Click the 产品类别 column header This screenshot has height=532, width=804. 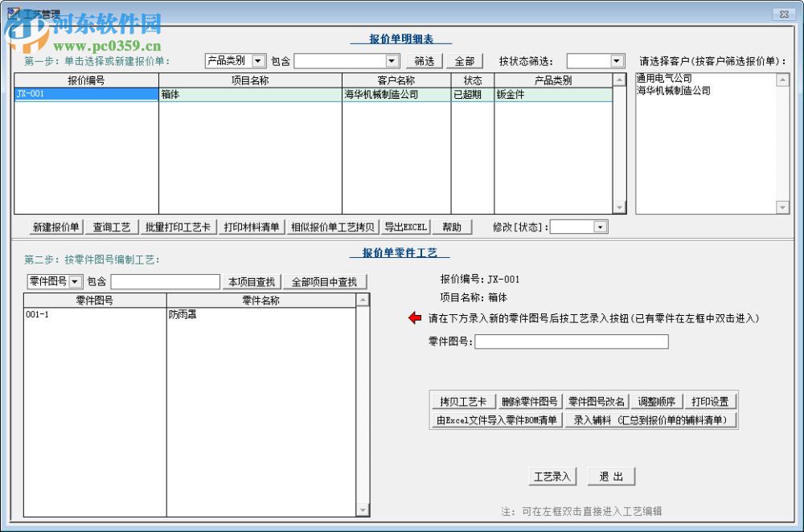(553, 80)
